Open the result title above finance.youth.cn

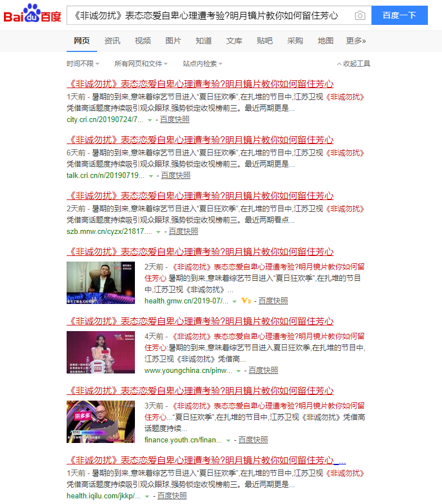[x=200, y=390]
